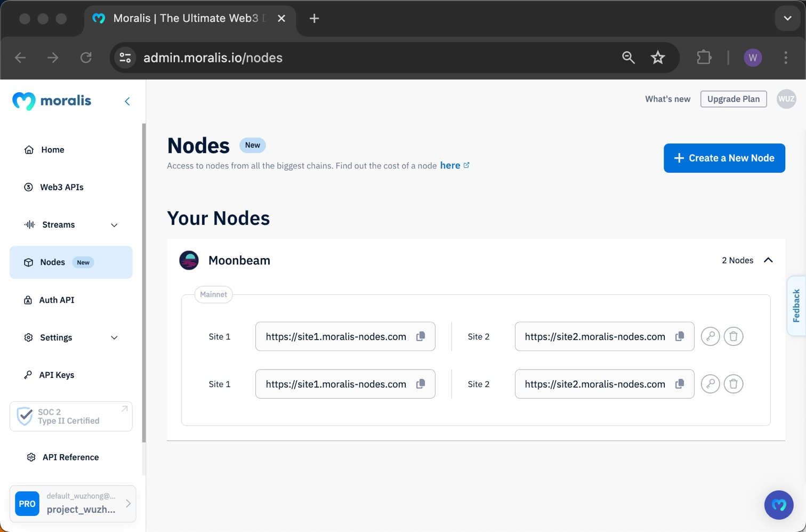
Task: Show API key for second node row
Action: [x=711, y=384]
